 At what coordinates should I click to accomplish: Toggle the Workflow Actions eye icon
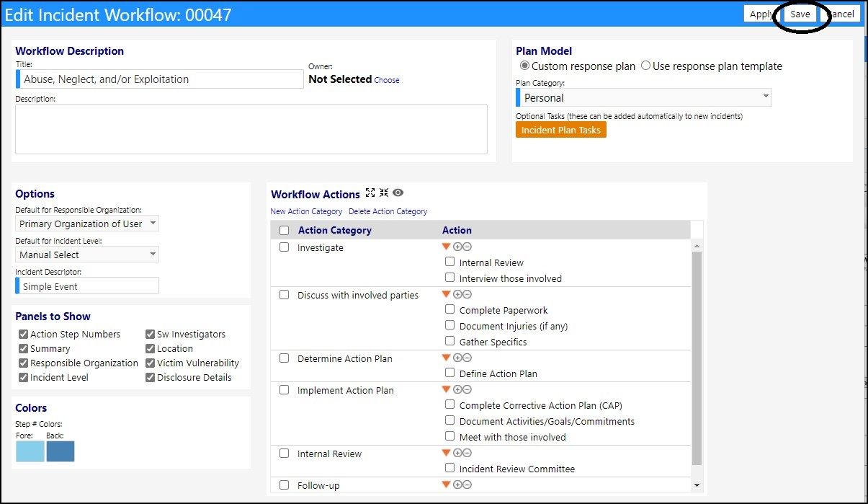[398, 193]
